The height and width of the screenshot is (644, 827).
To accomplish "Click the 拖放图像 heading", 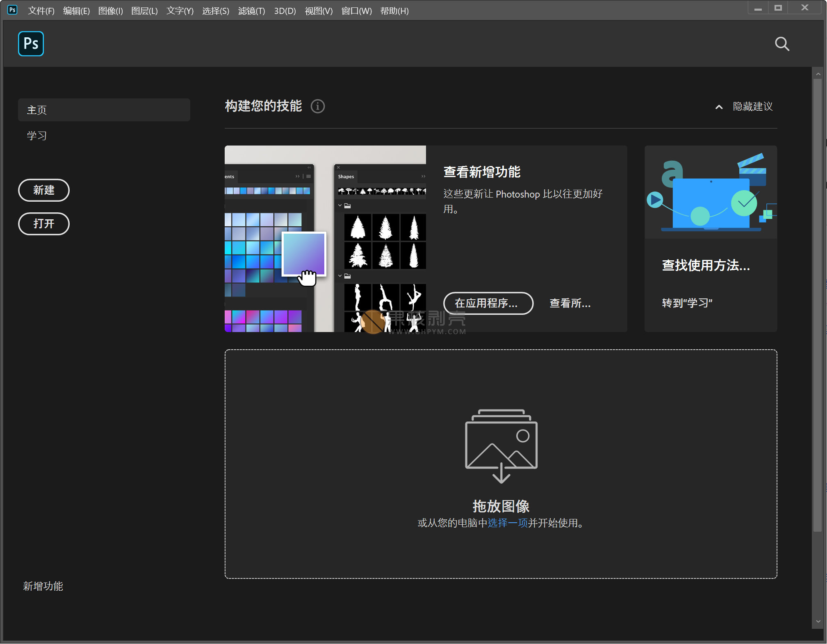I will point(501,507).
